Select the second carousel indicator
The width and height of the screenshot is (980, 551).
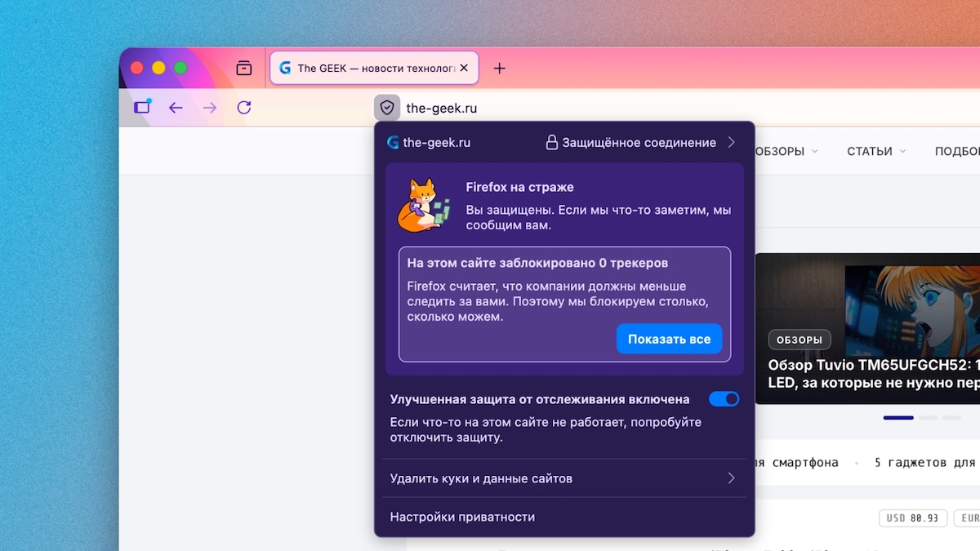(x=928, y=418)
